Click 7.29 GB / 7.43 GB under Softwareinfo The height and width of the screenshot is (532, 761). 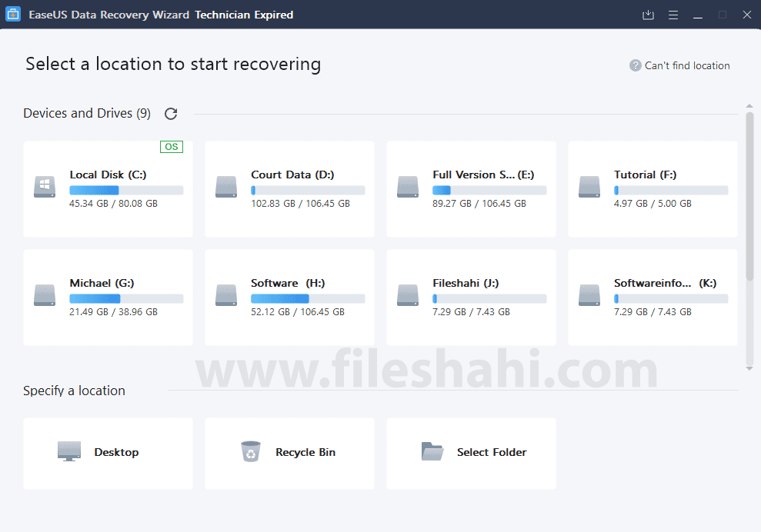pyautogui.click(x=653, y=312)
